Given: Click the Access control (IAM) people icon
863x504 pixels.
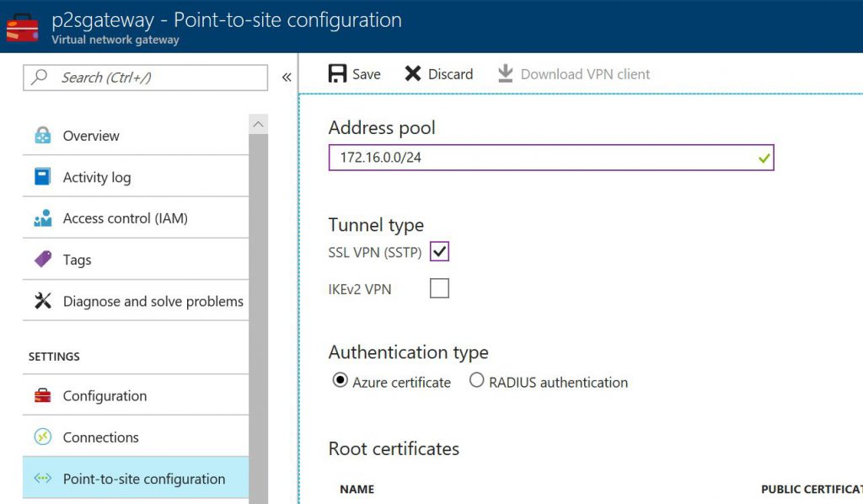Looking at the screenshot, I should (x=42, y=218).
